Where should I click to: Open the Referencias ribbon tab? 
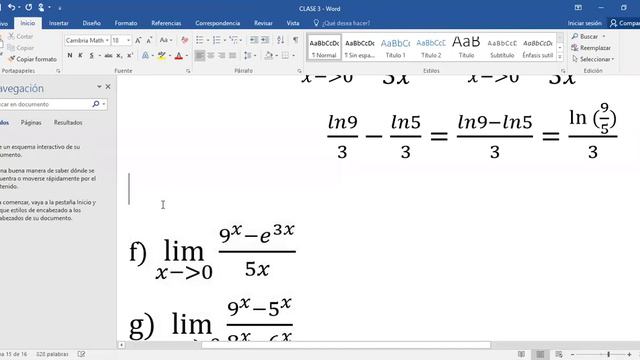pyautogui.click(x=166, y=23)
